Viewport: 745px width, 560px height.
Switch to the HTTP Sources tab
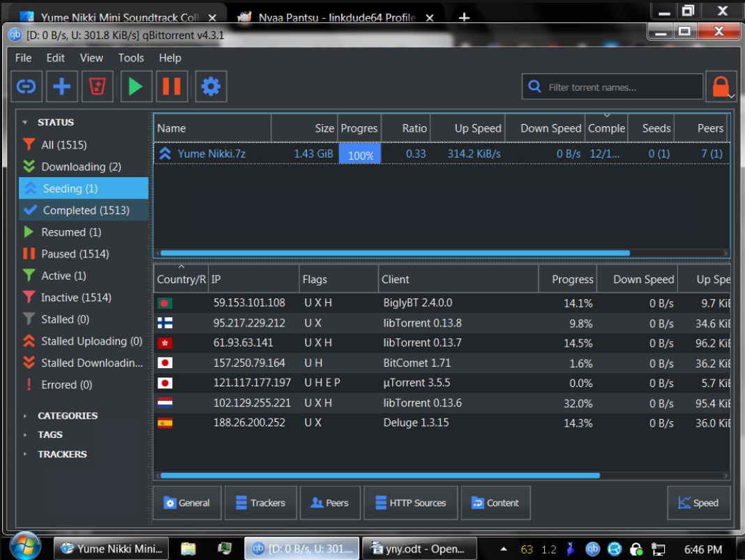[x=411, y=503]
